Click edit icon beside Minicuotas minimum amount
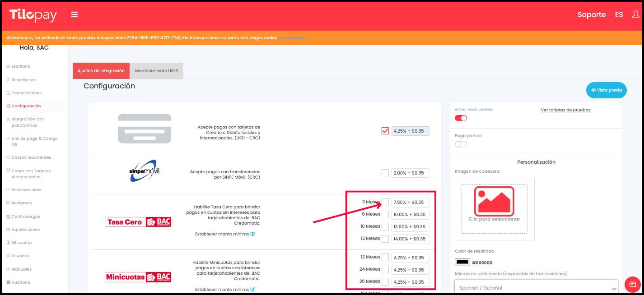 253,290
